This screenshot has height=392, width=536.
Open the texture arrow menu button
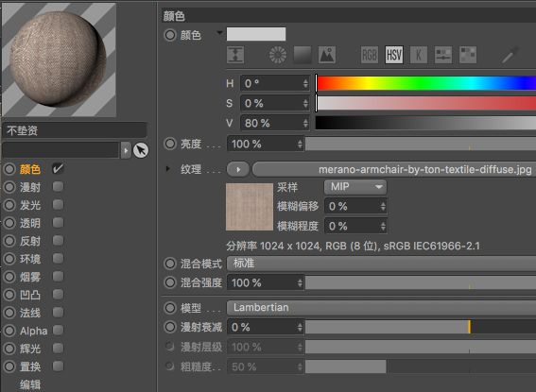tap(238, 169)
